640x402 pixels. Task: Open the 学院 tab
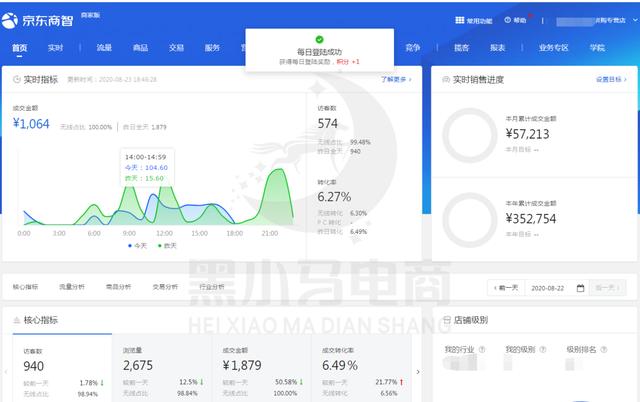click(x=597, y=48)
